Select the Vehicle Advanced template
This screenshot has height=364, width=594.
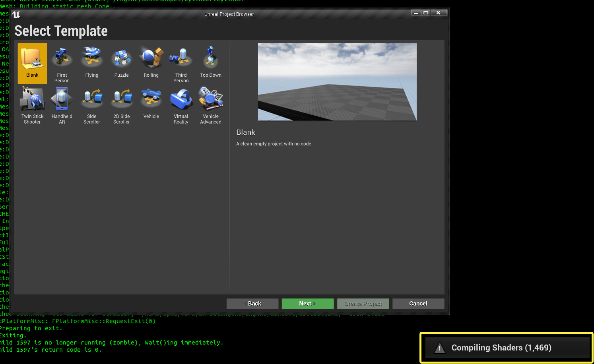[x=210, y=103]
